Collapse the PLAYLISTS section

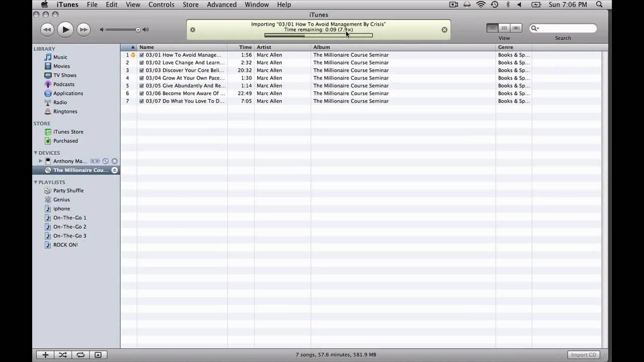pos(36,182)
